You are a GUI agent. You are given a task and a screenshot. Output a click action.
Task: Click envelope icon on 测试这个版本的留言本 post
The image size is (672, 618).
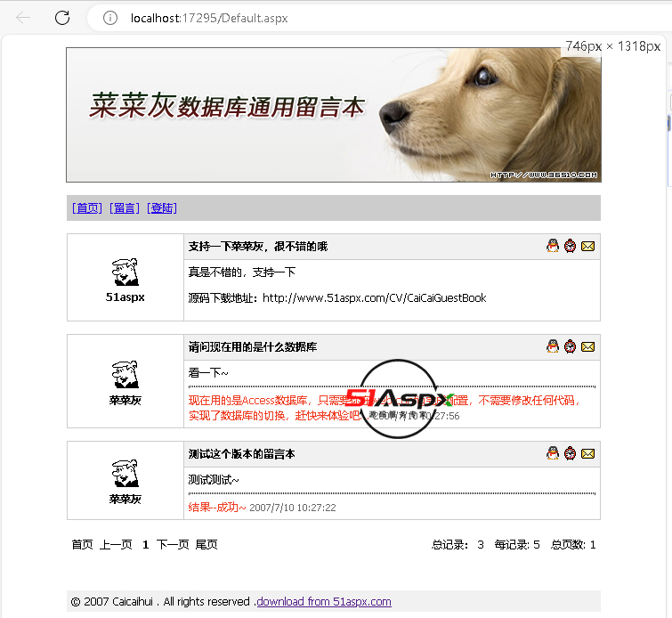coord(587,453)
